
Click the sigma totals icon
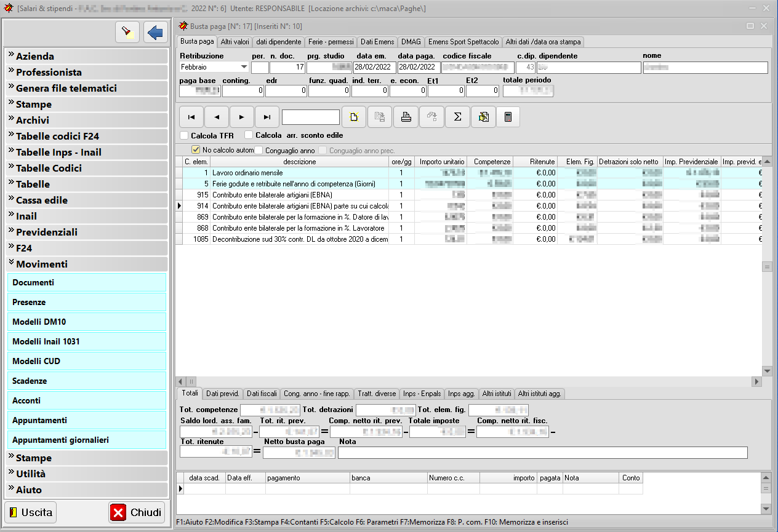click(457, 117)
